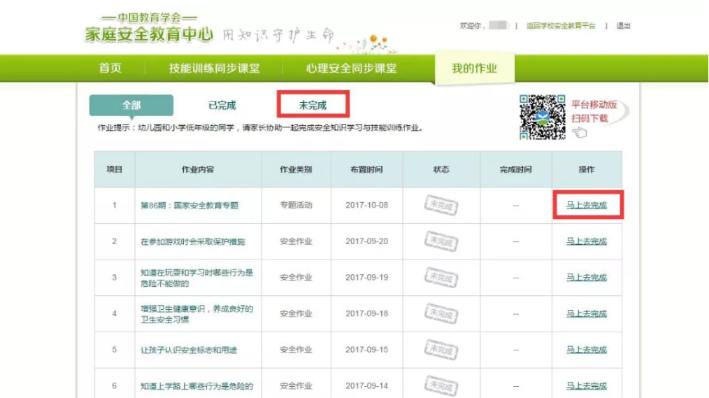Open the assignment 知道在玩耍和学习时哪些行为是危险不能做的
This screenshot has height=398, width=709.
coord(197,278)
